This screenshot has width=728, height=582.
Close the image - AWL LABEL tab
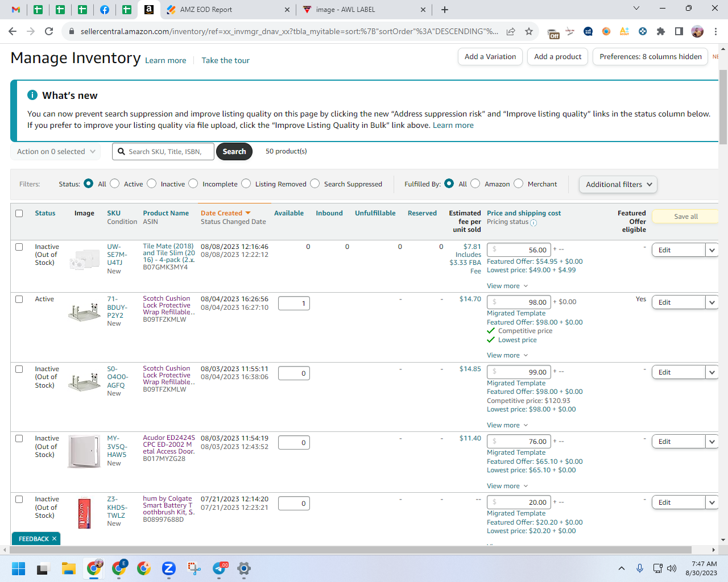coord(423,10)
